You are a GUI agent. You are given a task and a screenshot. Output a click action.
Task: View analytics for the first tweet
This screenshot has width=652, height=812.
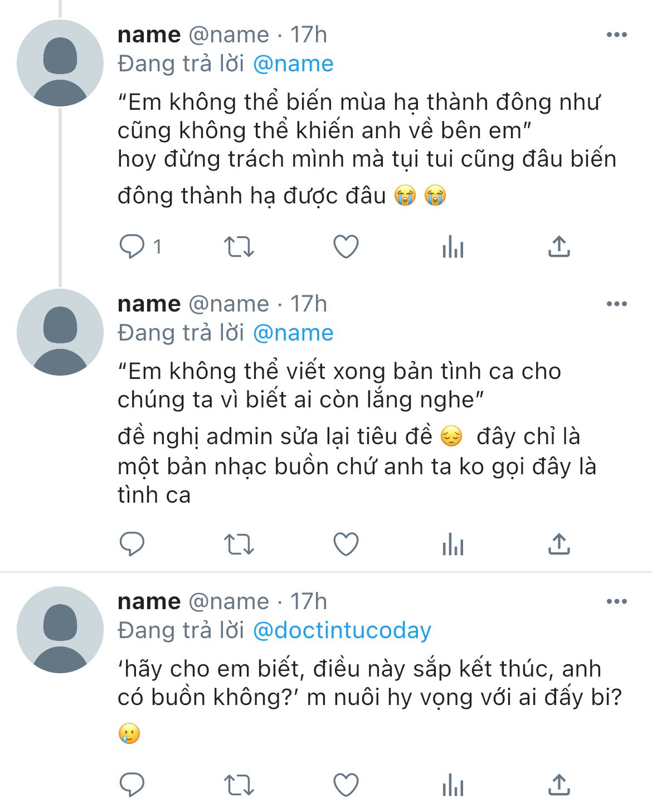tap(452, 246)
